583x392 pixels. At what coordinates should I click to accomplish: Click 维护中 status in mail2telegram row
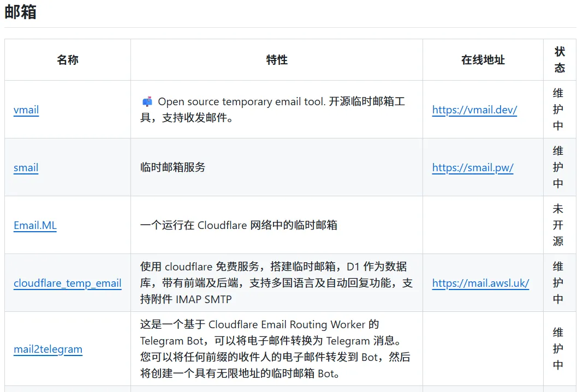558,349
